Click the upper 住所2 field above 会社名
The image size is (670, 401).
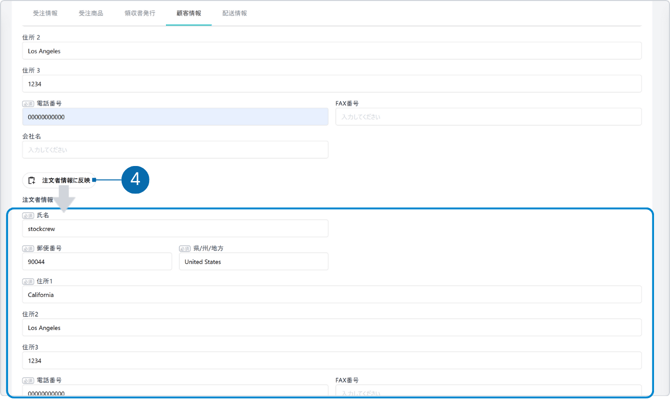coord(331,51)
